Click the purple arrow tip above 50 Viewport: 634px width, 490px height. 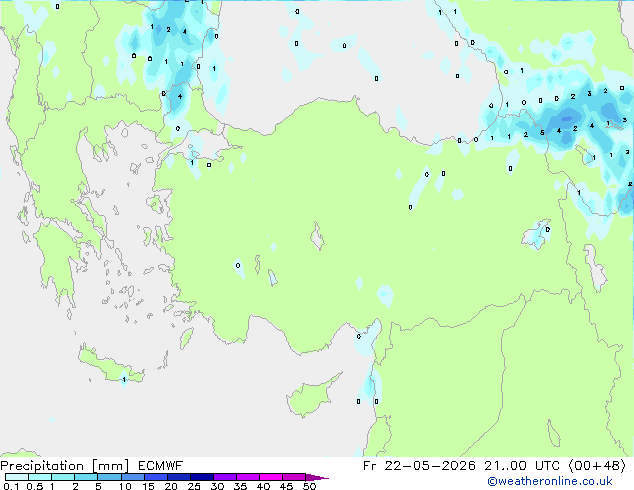point(317,477)
